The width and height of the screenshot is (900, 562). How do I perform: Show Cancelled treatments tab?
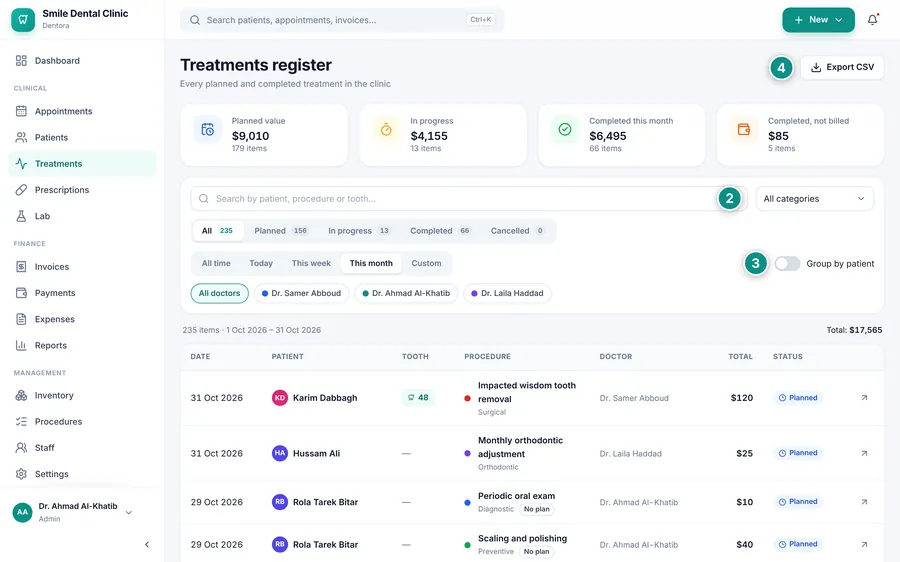(x=517, y=231)
